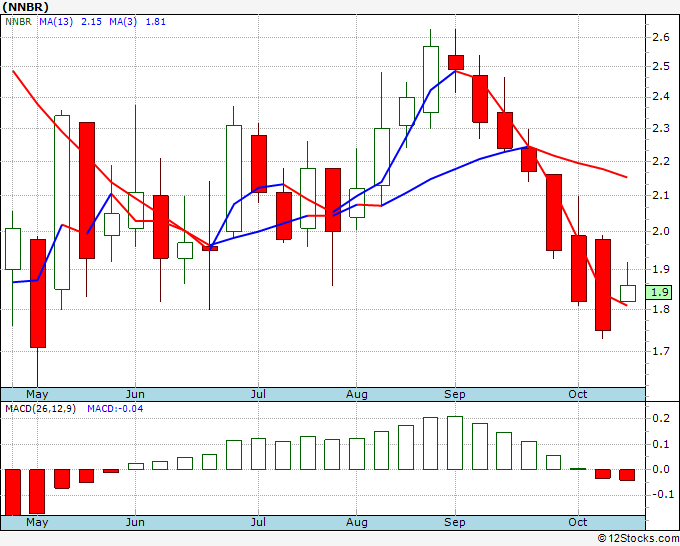Click the MA(13) legend label
The image size is (680, 546).
[56, 22]
